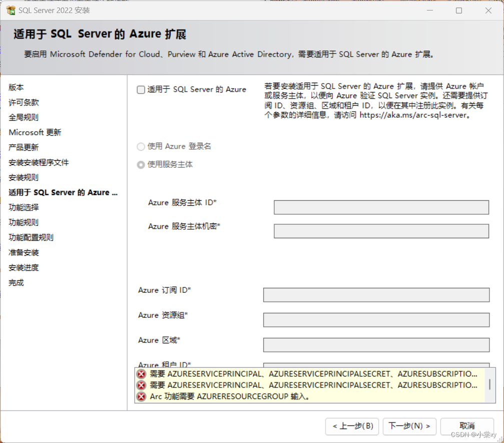Click the error message list scrollbar thumb
This screenshot has width=504, height=443.
(489, 384)
